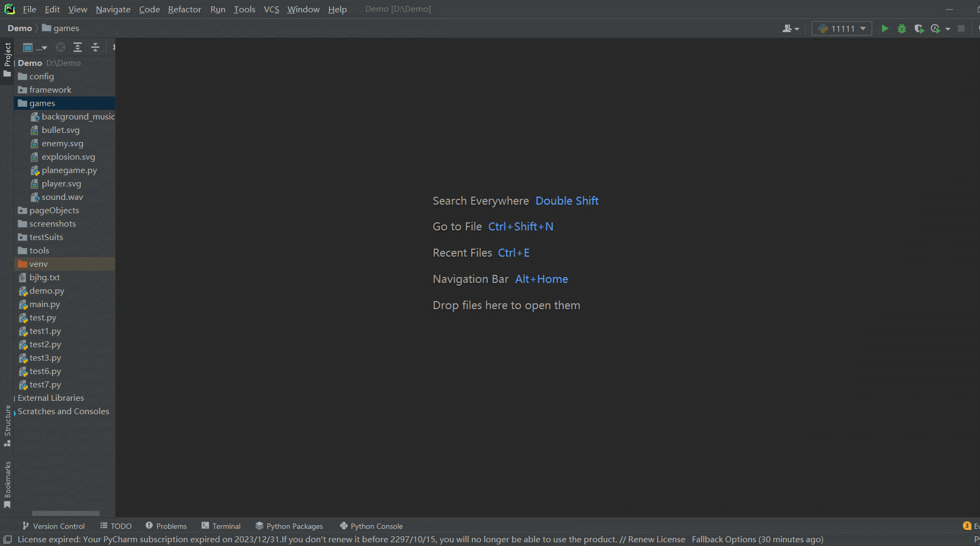Run with coverage using the shield icon
This screenshot has height=546, width=980.
[919, 29]
